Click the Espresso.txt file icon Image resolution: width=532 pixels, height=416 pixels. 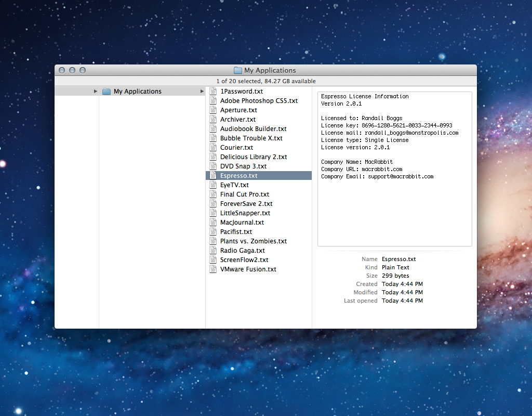(213, 175)
